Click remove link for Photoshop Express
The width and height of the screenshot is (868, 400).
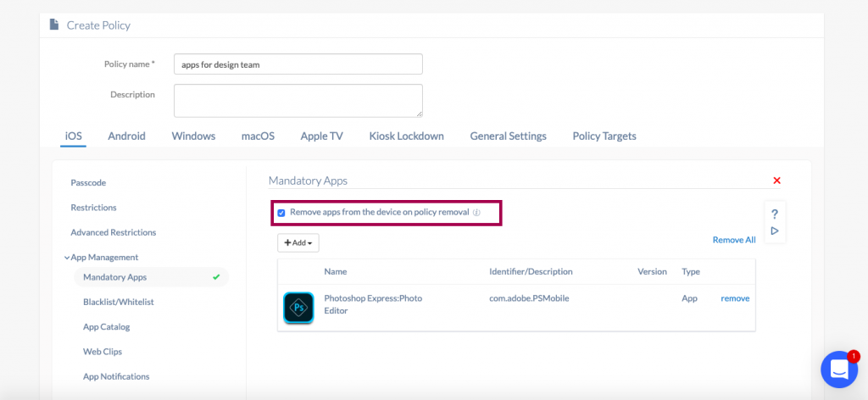coord(735,298)
